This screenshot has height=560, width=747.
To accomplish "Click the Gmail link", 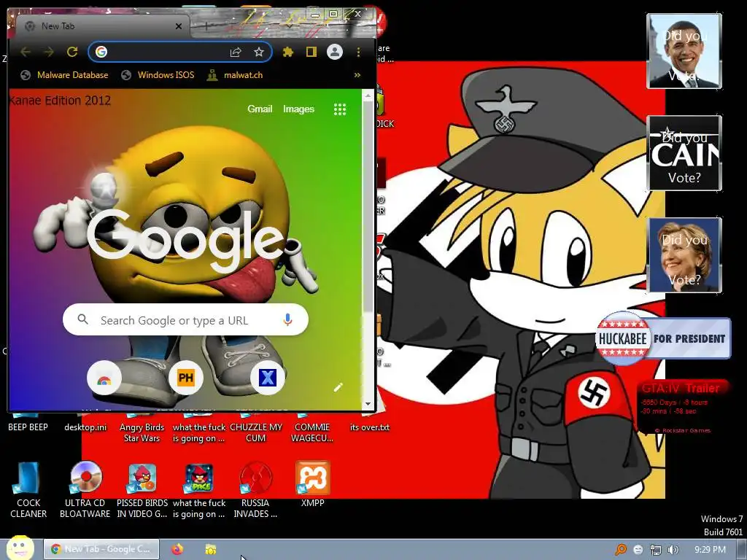I will coord(260,109).
